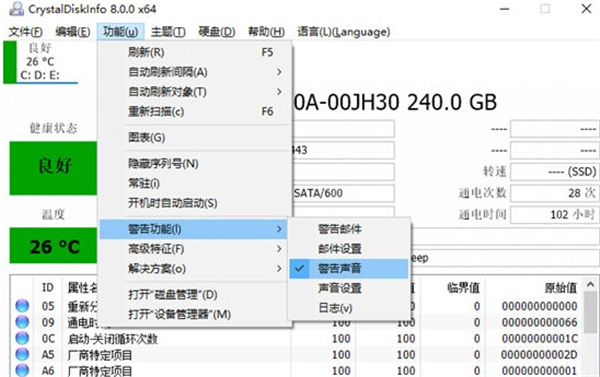Open the 语言(L)(Language) menu

[344, 32]
